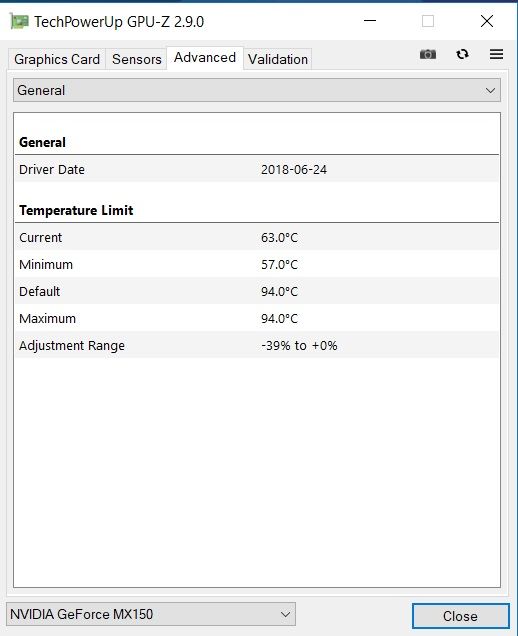Open the Sensors tab

pyautogui.click(x=137, y=59)
